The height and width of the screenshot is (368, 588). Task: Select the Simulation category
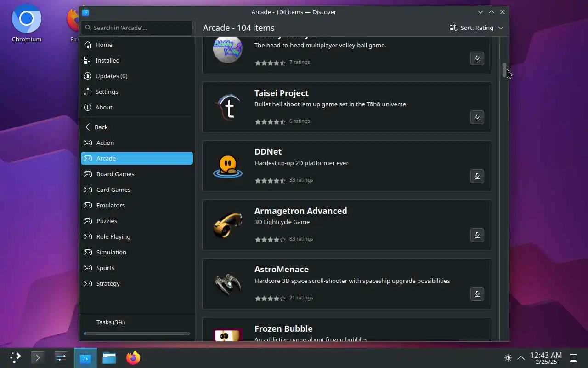point(137,252)
